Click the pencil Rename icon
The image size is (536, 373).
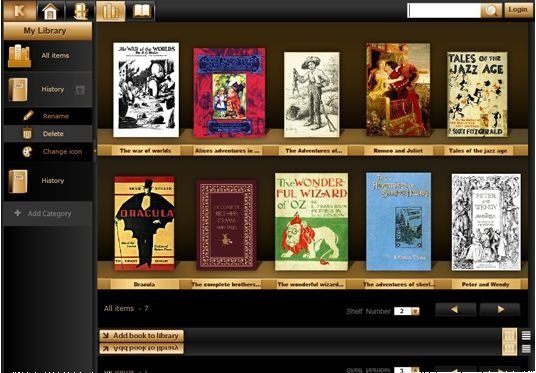pyautogui.click(x=28, y=116)
